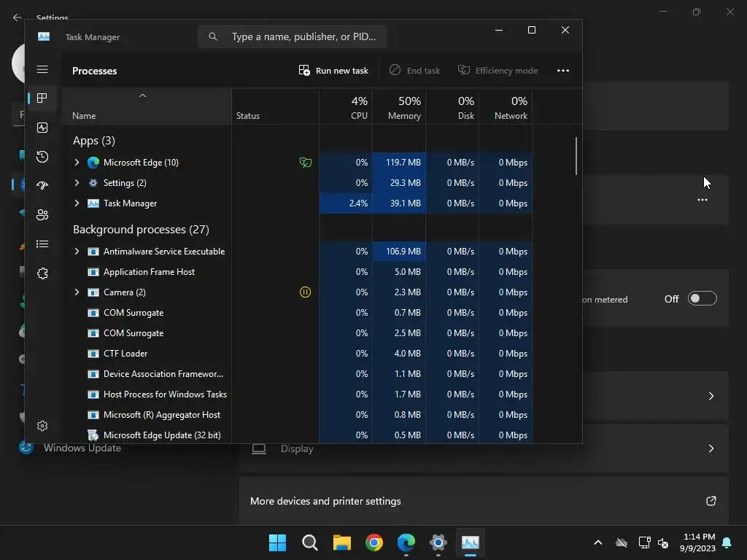Image resolution: width=747 pixels, height=560 pixels.
Task: Open the Display entry in Settings
Action: (x=484, y=448)
